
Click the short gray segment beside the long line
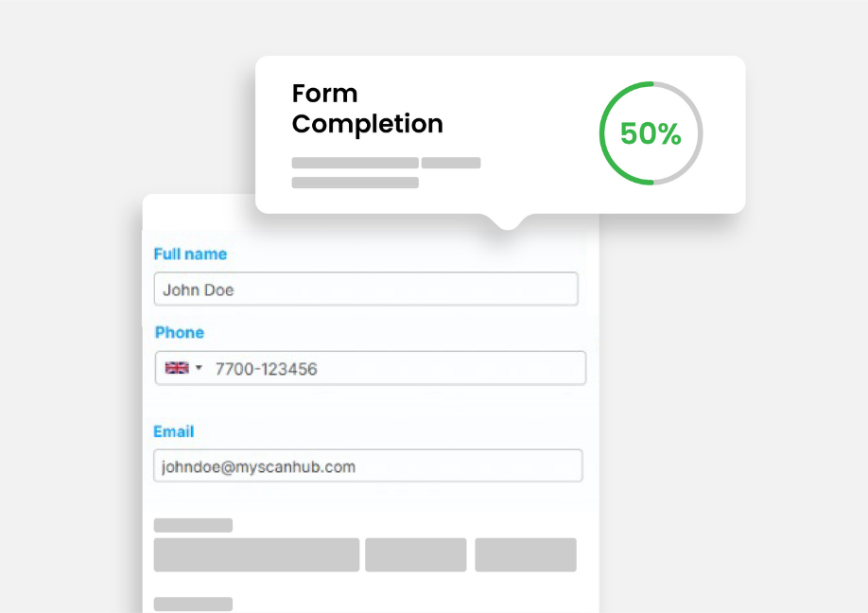451,163
